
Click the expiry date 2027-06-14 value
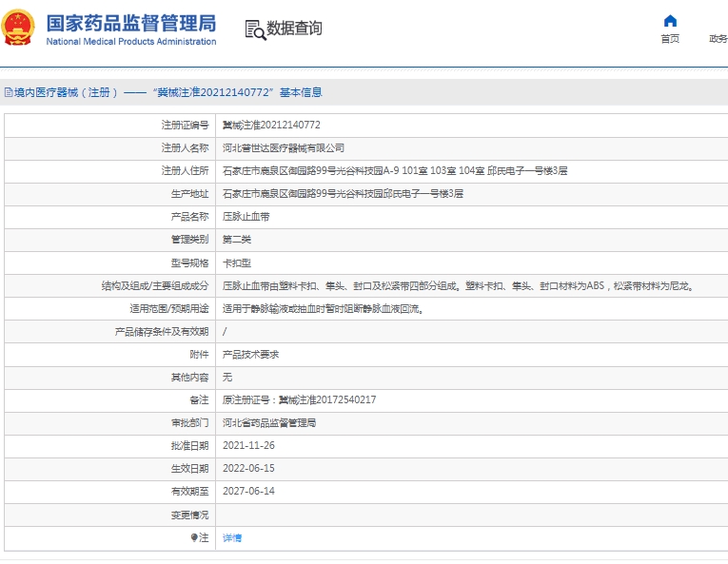click(248, 492)
